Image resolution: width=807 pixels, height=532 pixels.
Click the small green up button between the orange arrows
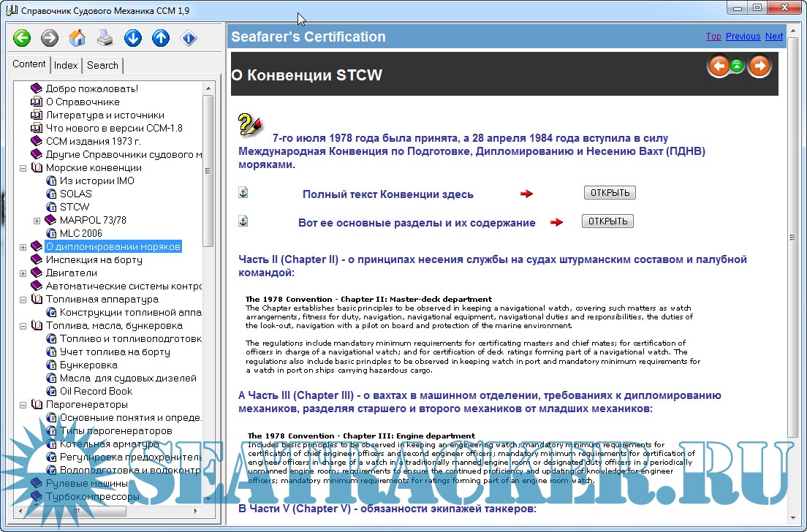(738, 66)
